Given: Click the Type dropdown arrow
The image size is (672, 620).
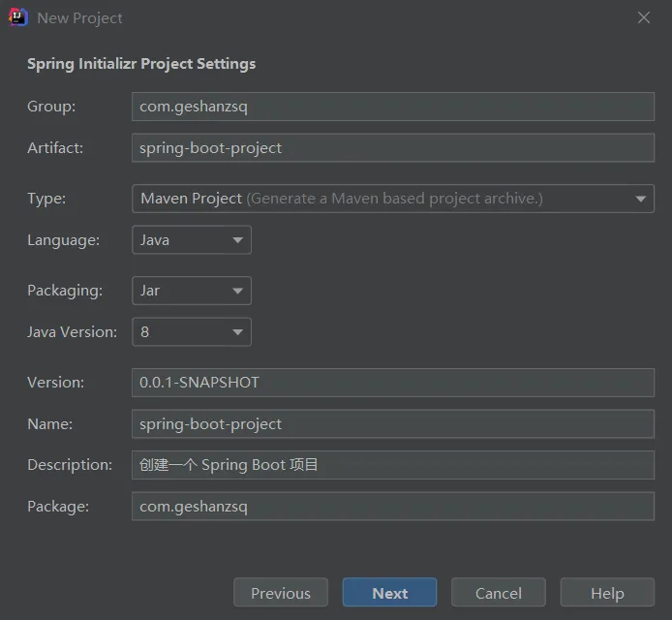Looking at the screenshot, I should click(641, 199).
